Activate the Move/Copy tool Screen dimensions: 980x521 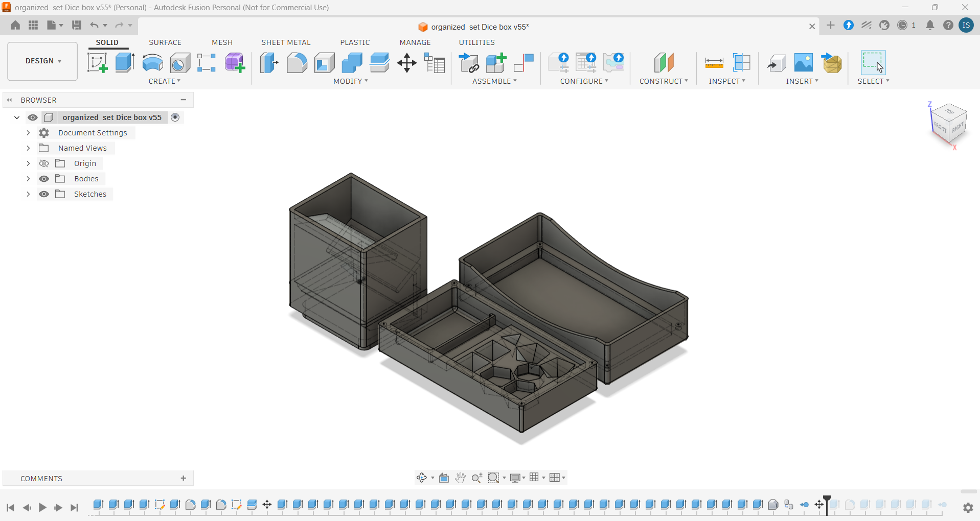(407, 63)
